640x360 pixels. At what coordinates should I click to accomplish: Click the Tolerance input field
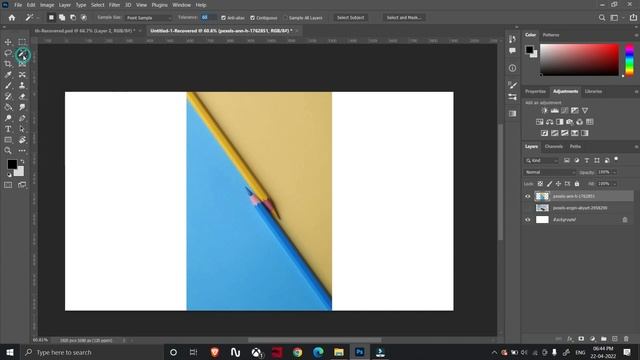tap(208, 18)
